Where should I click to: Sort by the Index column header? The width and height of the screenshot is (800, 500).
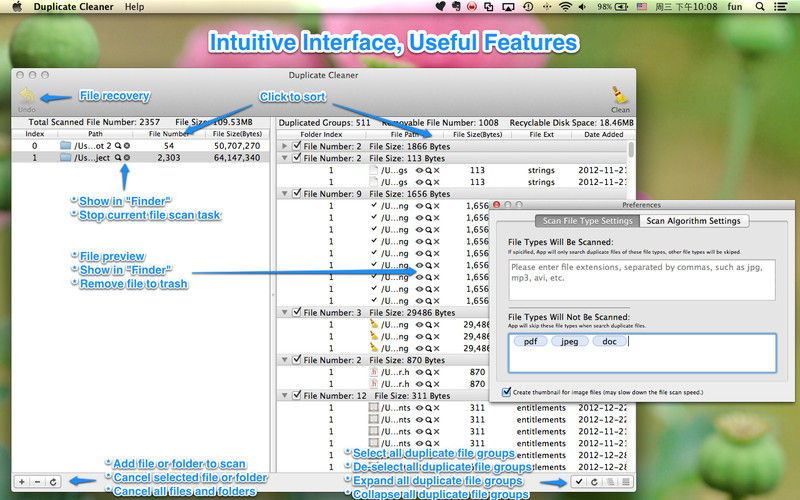tap(35, 134)
